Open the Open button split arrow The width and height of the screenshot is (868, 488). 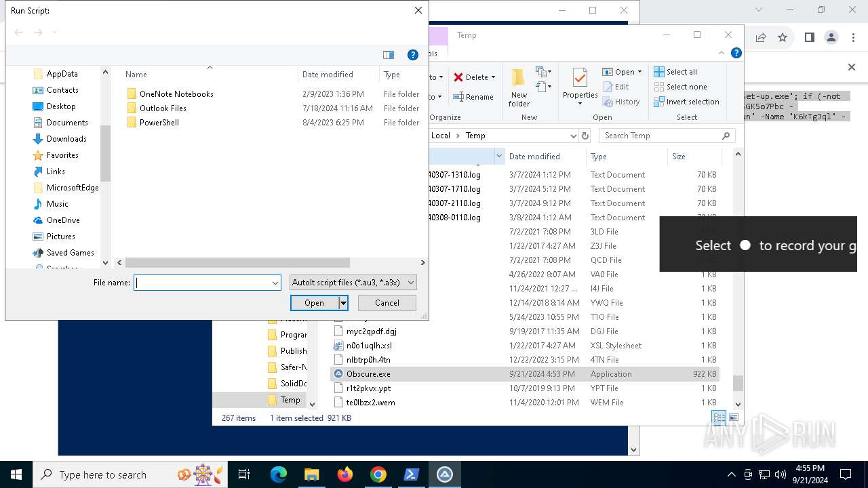click(x=343, y=303)
